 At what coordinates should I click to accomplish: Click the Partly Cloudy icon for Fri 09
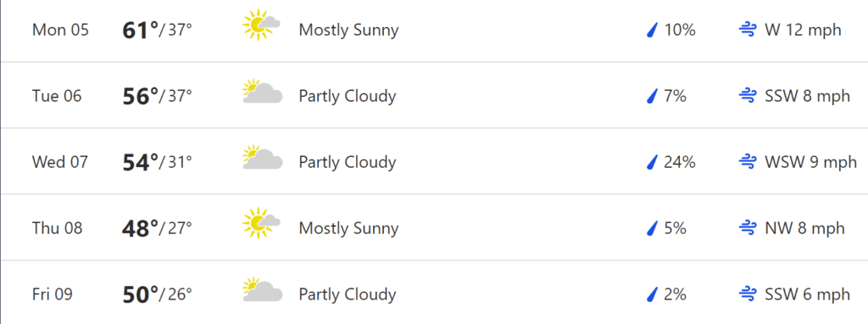click(x=263, y=289)
